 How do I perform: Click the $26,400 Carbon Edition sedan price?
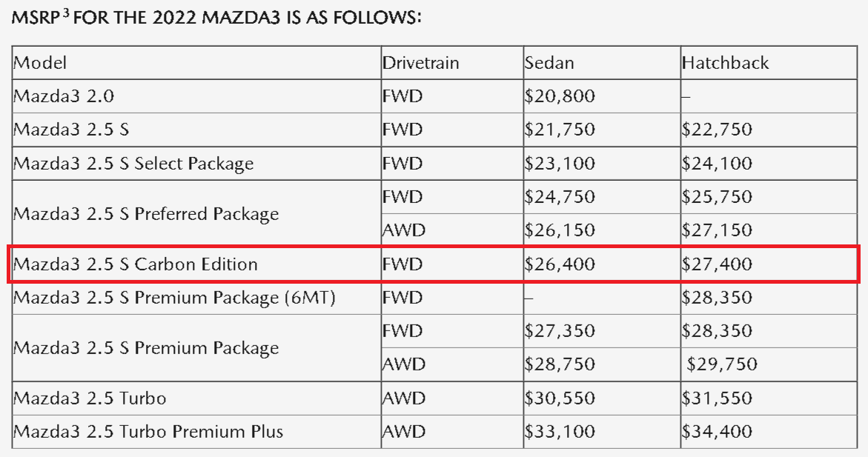click(x=560, y=264)
